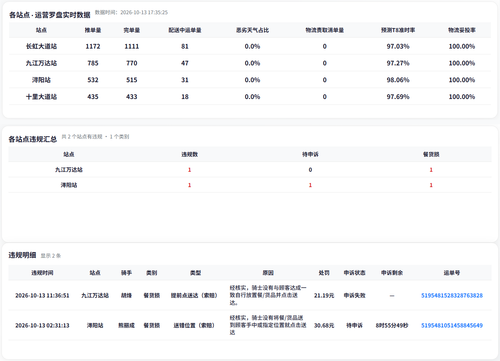Click in-delivery count 81
The width and height of the screenshot is (500, 361).
pyautogui.click(x=185, y=46)
